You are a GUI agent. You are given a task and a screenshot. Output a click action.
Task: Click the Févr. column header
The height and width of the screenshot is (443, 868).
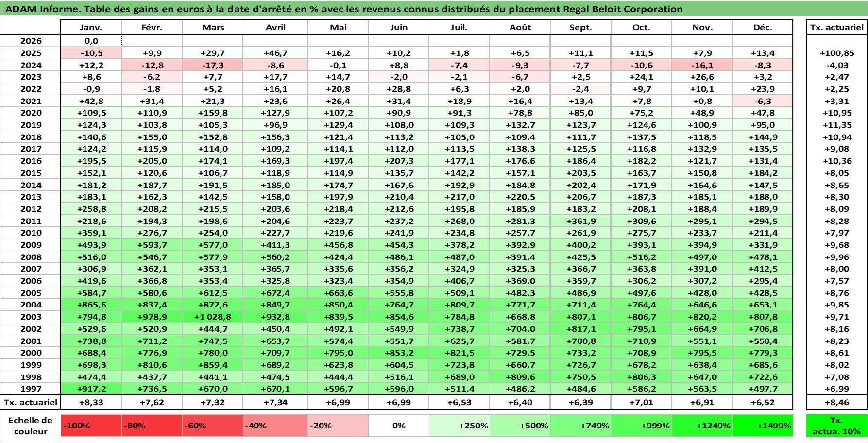152,27
